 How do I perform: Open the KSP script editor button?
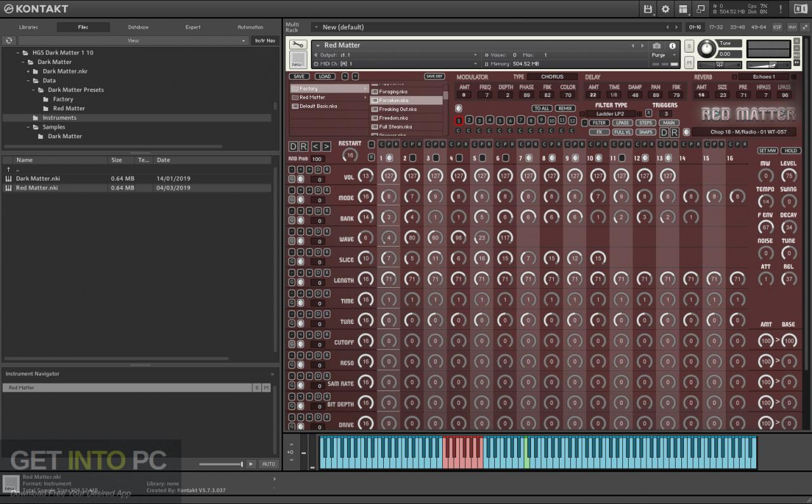[x=777, y=27]
